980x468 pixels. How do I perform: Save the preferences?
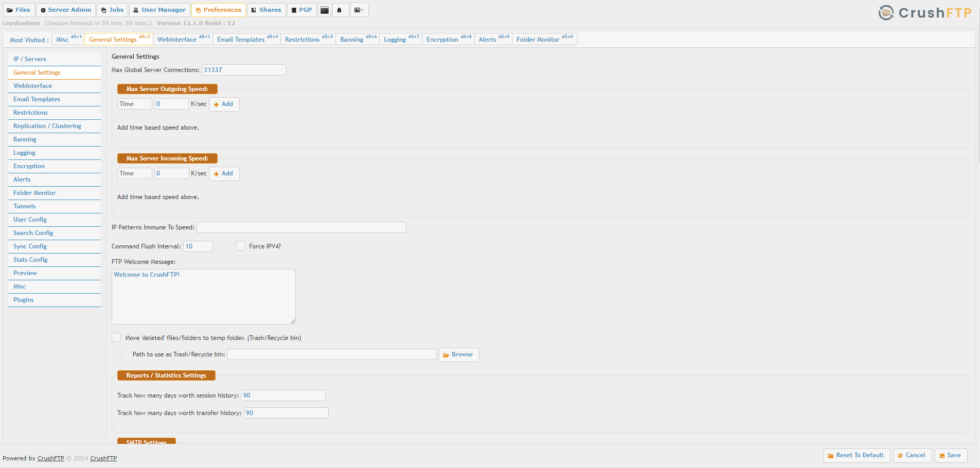(x=951, y=456)
